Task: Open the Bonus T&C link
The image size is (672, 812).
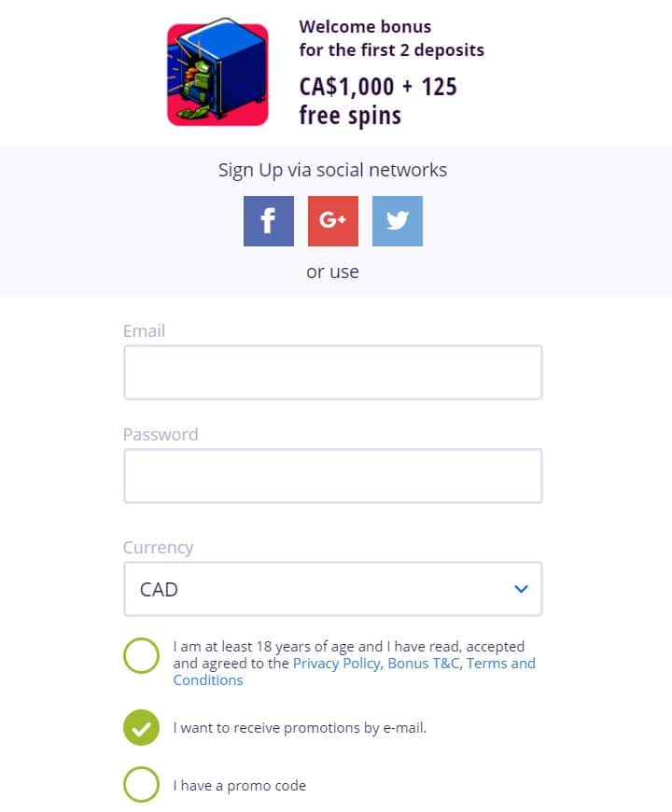Action: (x=423, y=664)
